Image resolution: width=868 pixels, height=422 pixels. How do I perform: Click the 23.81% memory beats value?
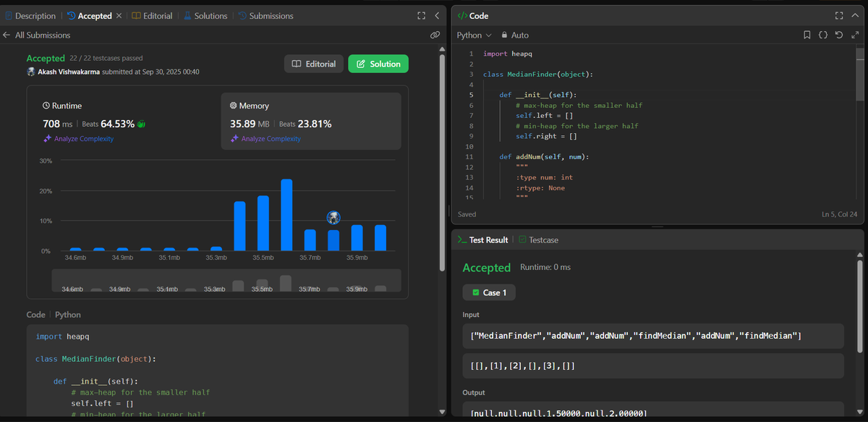315,124
